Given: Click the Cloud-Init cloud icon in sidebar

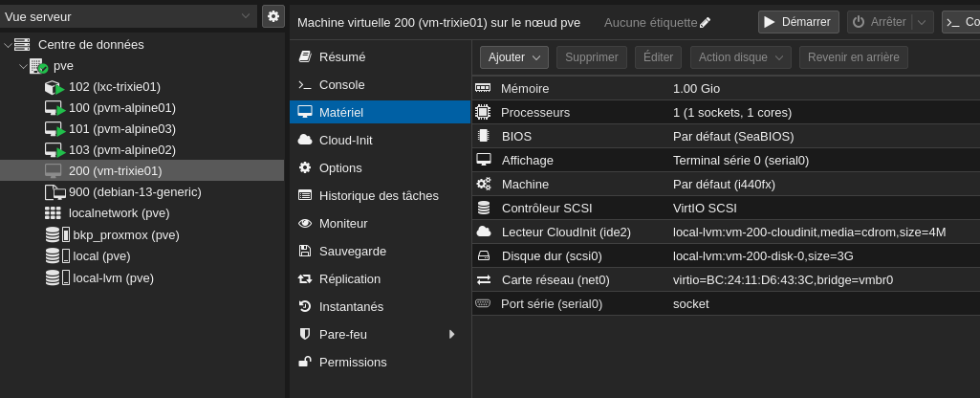Looking at the screenshot, I should tap(305, 140).
